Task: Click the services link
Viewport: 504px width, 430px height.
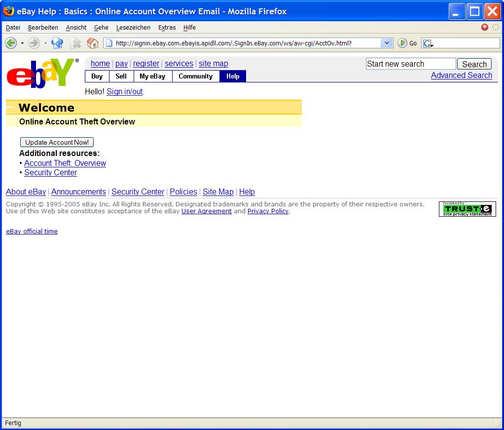Action: click(x=179, y=63)
